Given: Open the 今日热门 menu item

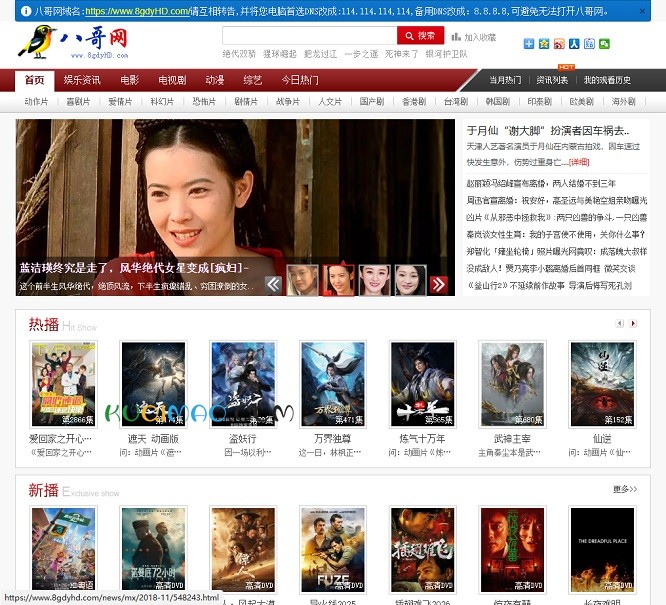Looking at the screenshot, I should 300,80.
